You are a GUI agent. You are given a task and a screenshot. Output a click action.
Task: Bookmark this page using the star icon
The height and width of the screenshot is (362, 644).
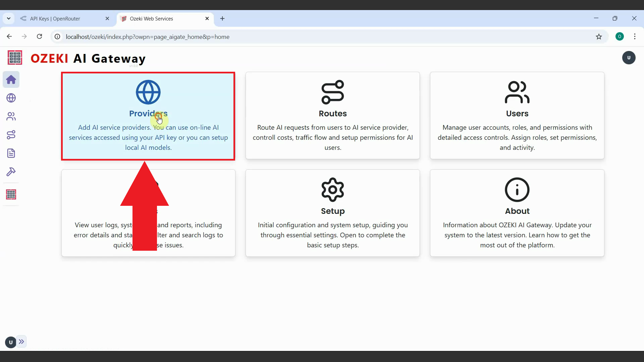(x=599, y=37)
